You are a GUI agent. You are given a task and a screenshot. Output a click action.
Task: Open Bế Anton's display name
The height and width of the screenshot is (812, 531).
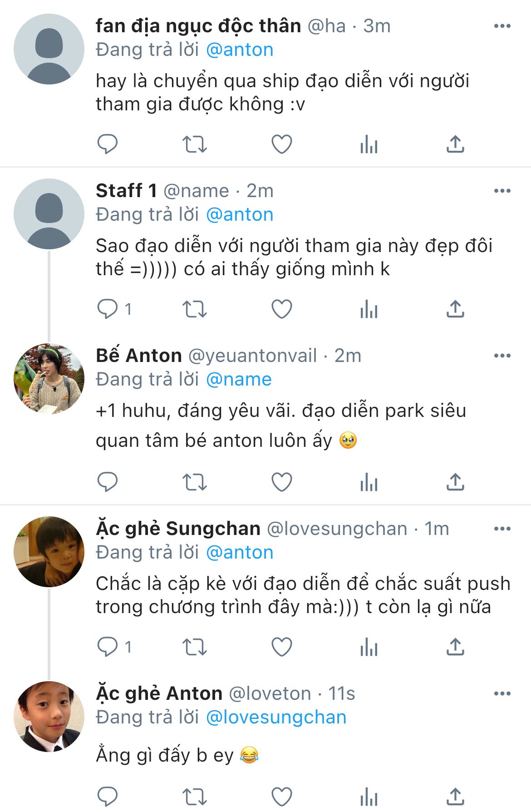(139, 356)
